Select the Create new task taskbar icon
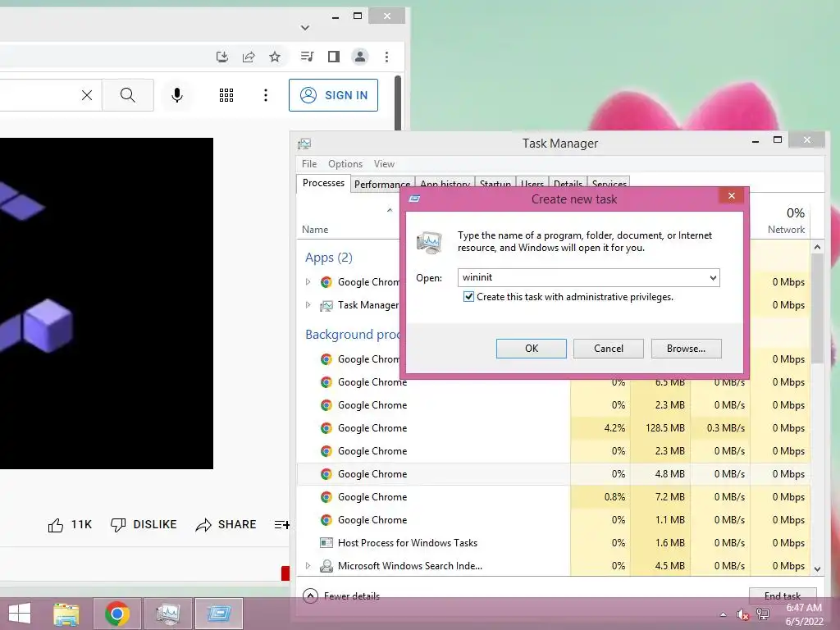The height and width of the screenshot is (630, 840). tap(218, 614)
